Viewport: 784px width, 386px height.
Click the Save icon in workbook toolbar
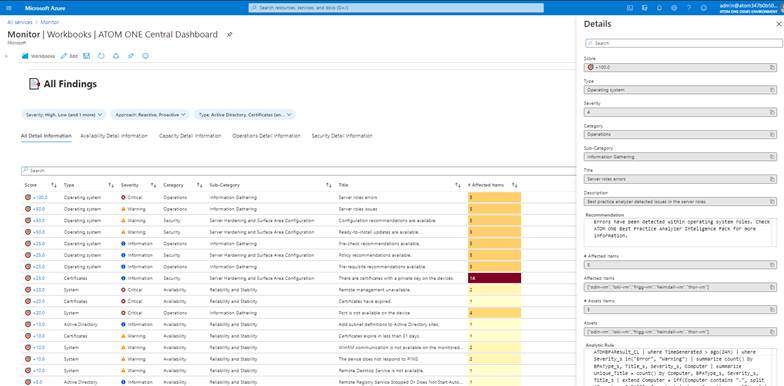(86, 56)
